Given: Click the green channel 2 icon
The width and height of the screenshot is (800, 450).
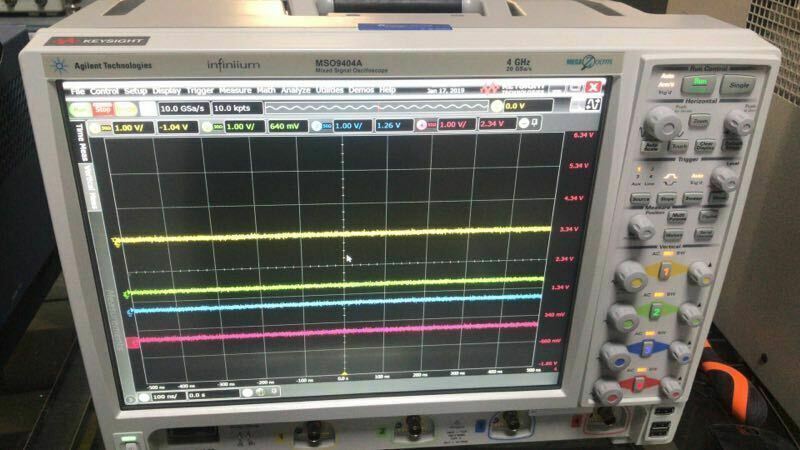Looking at the screenshot, I should pyautogui.click(x=208, y=127).
